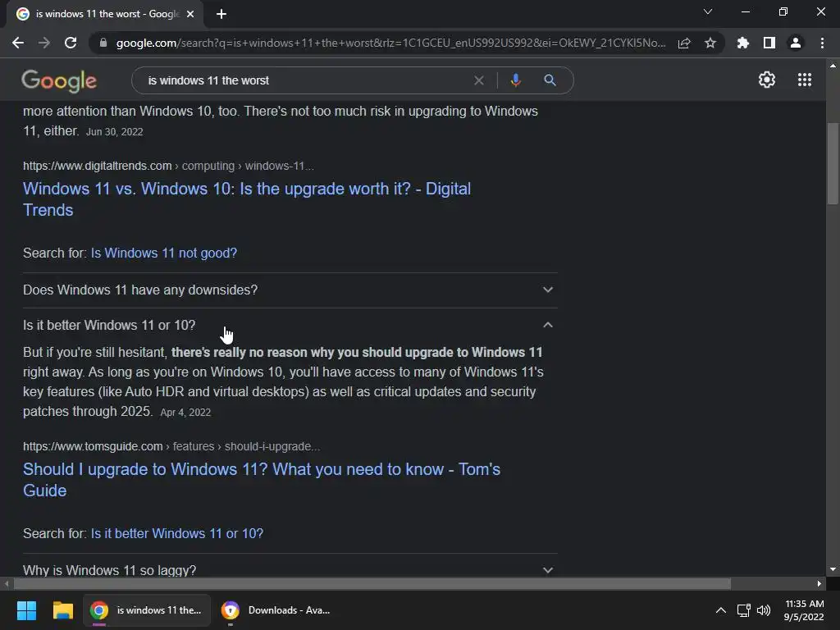Switch to Chrome taskbar window

[x=147, y=610]
